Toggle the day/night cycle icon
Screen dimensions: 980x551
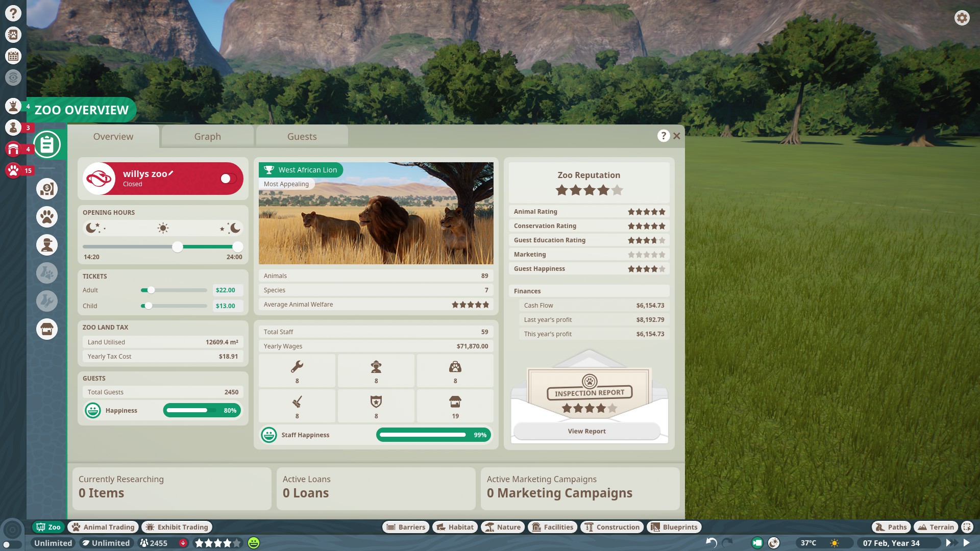(x=774, y=543)
